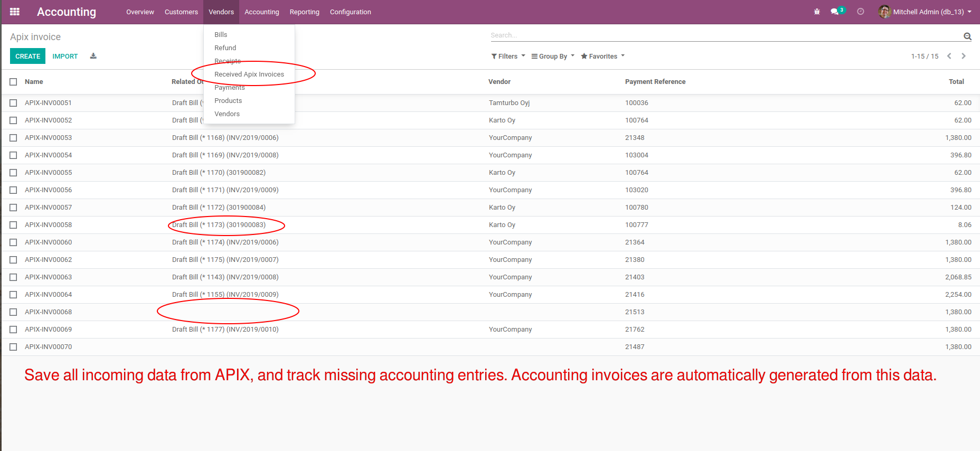
Task: Go to next page arrow
Action: coord(964,56)
